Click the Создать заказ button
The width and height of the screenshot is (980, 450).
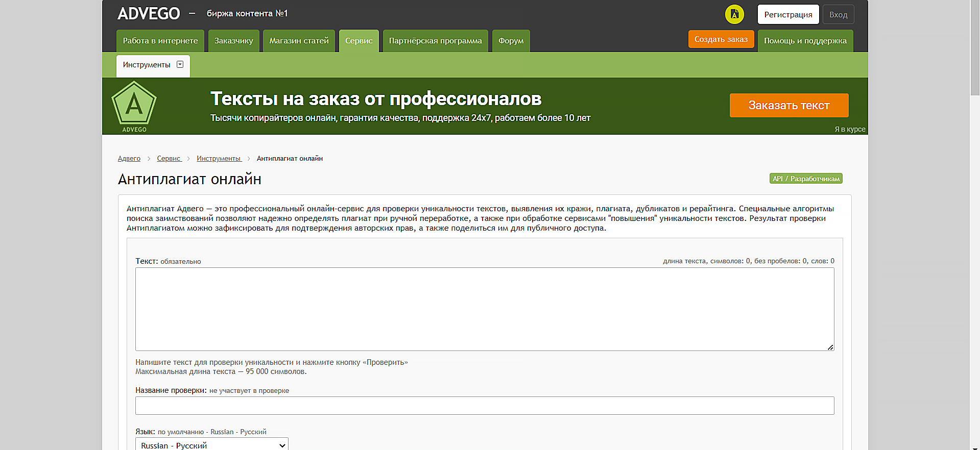click(x=721, y=39)
